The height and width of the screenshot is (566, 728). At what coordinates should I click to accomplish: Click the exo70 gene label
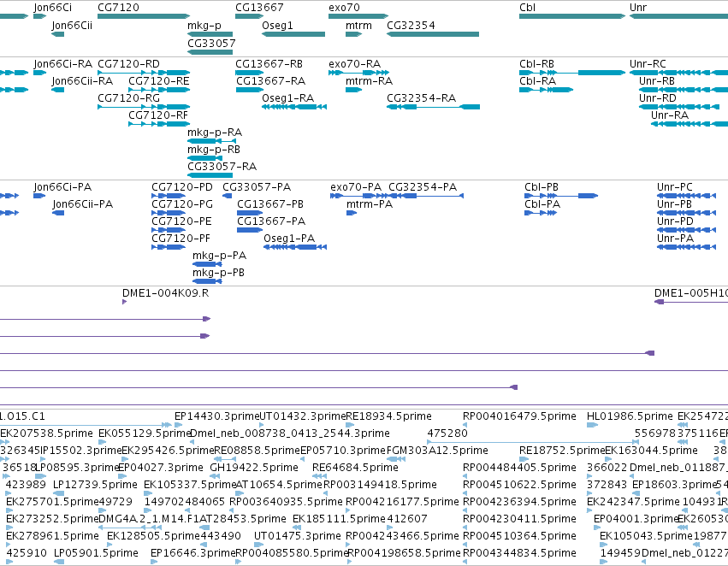click(344, 8)
